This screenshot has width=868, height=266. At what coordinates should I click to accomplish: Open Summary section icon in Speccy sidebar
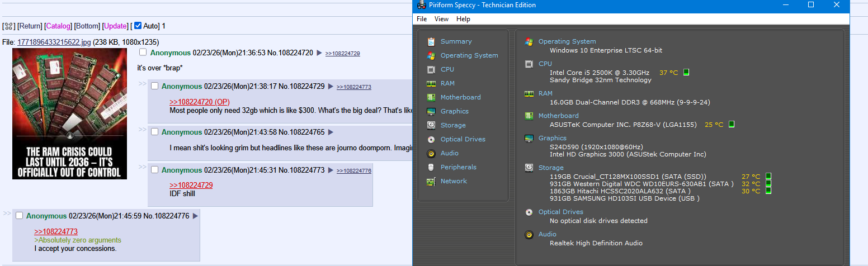431,41
